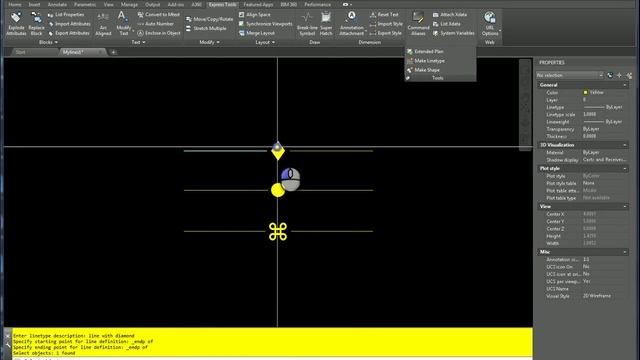
Task: Choose Make Shape from Tools flyout
Action: click(423, 70)
